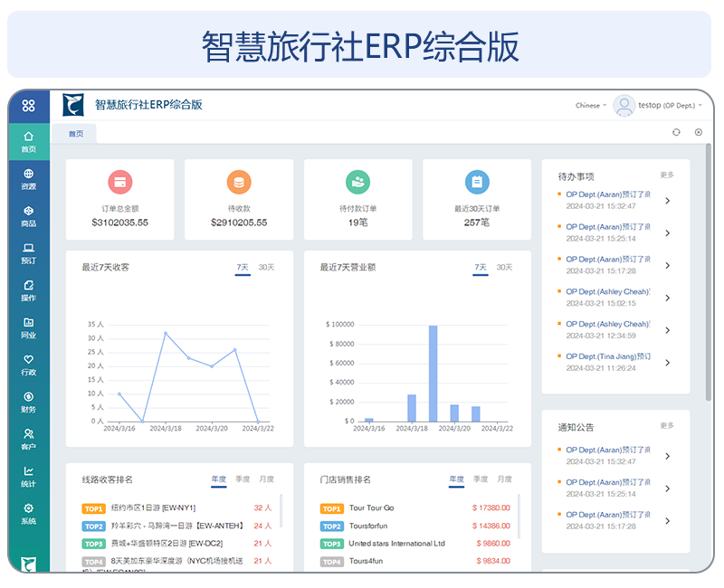Expand the to-do item dated 2024-03-21 15:02:15
Viewport: 724px width, 588px height.
coord(668,299)
